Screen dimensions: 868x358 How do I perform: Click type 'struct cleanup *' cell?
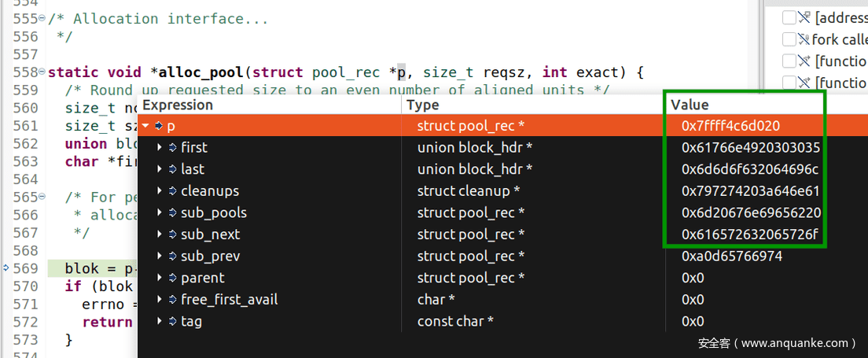coord(469,190)
